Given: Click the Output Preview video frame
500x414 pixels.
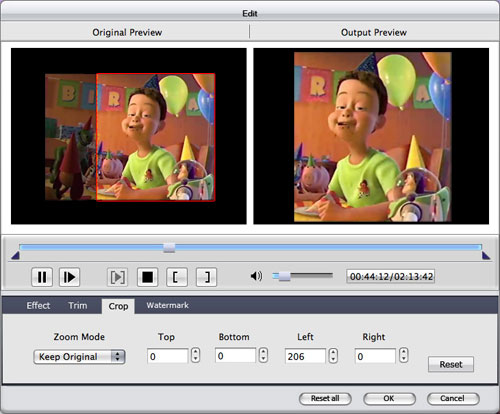Looking at the screenshot, I should click(x=371, y=136).
